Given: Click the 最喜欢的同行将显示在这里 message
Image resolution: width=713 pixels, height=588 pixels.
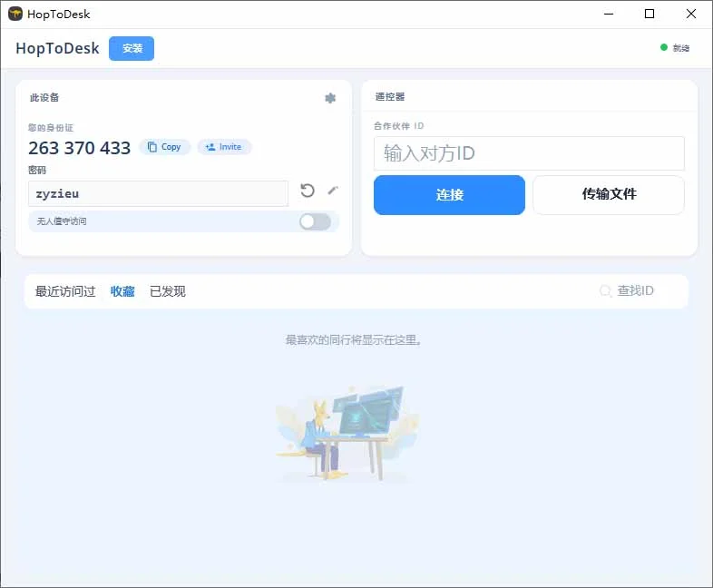Looking at the screenshot, I should click(354, 339).
